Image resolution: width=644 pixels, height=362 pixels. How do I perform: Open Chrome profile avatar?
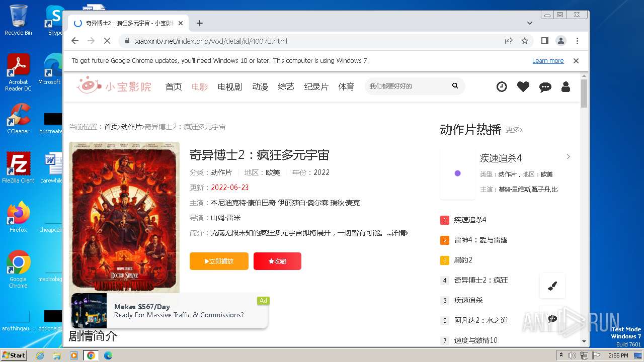[x=561, y=41]
